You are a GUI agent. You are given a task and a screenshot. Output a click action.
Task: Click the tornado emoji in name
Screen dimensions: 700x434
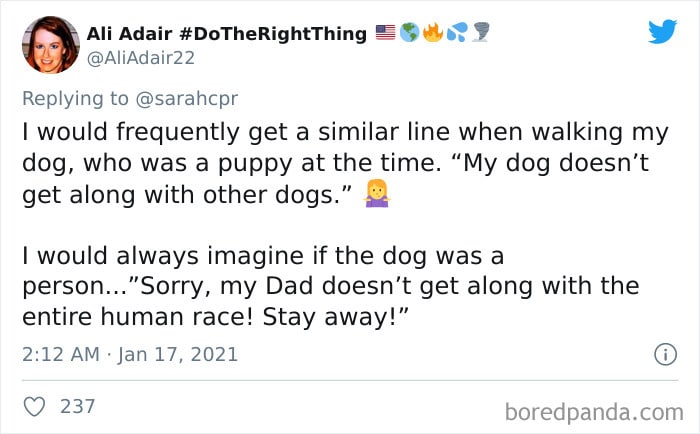click(481, 32)
